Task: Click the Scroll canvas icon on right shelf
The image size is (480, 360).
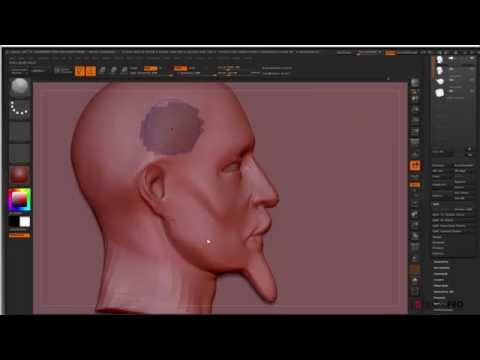Action: coord(415,99)
